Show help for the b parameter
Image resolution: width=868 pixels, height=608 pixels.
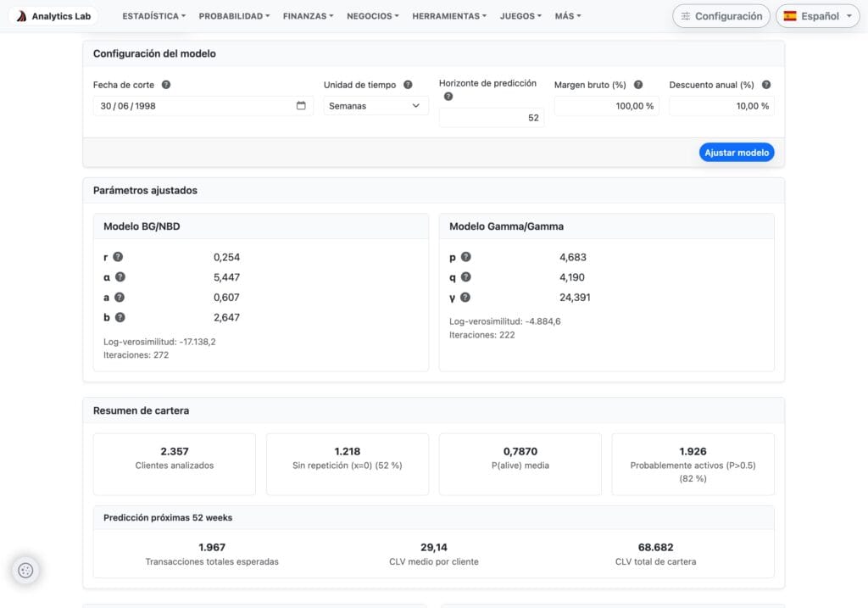(120, 317)
